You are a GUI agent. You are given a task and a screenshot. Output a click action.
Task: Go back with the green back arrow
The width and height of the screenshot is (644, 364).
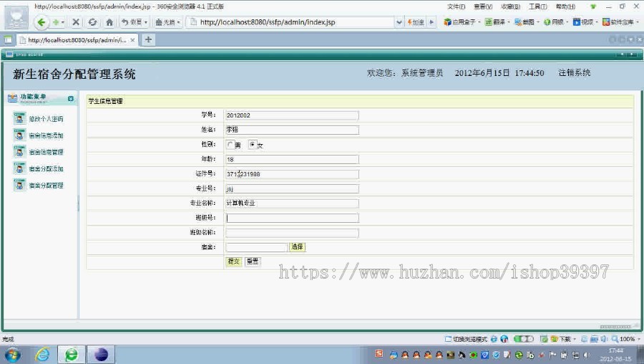41,22
